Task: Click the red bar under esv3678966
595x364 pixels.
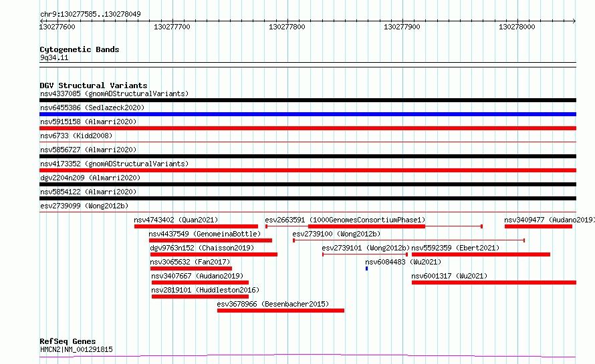Action: pos(281,311)
